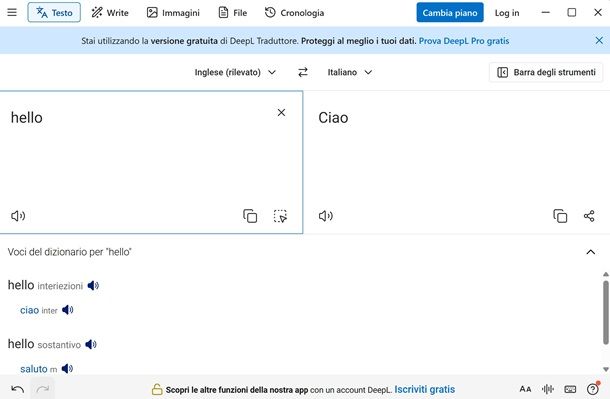Click the dictionary scrollbar thumb

606,313
